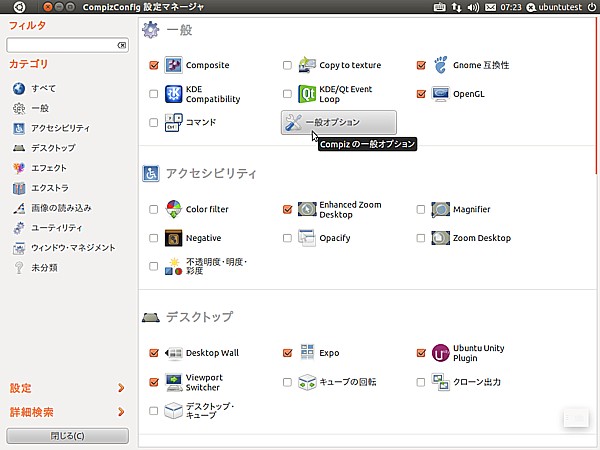Open the network indicator in top panel
The image size is (600, 450).
(456, 7)
